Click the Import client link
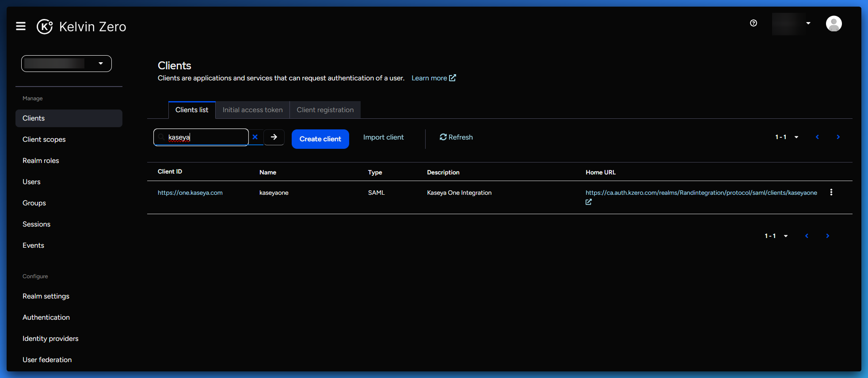Screen dimensions: 868x378 pyautogui.click(x=383, y=137)
